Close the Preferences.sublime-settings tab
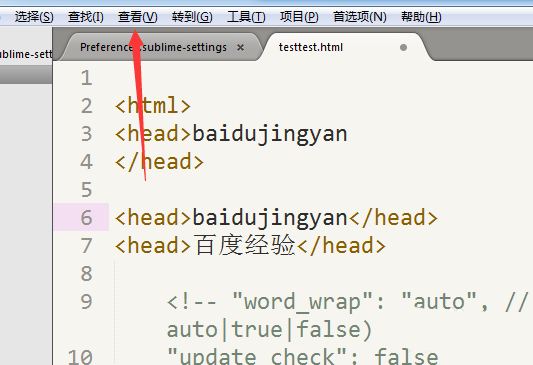Viewport: 533px width, 365px height. pos(240,48)
